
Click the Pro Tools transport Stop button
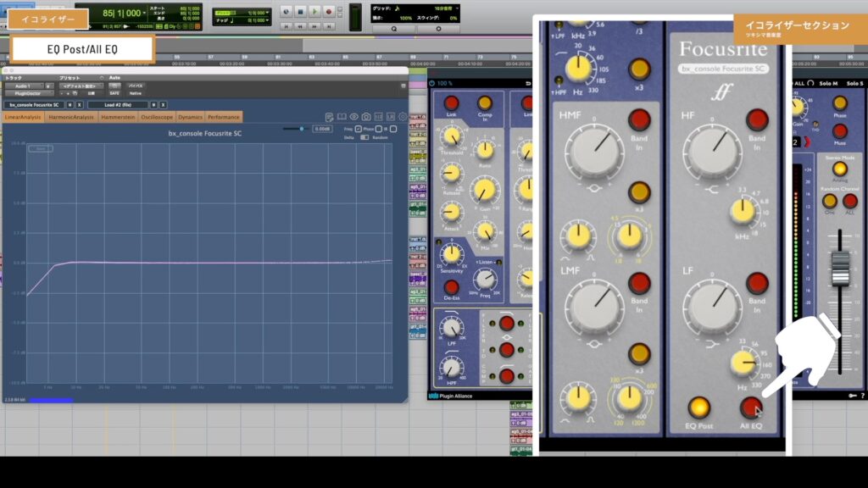tap(301, 12)
